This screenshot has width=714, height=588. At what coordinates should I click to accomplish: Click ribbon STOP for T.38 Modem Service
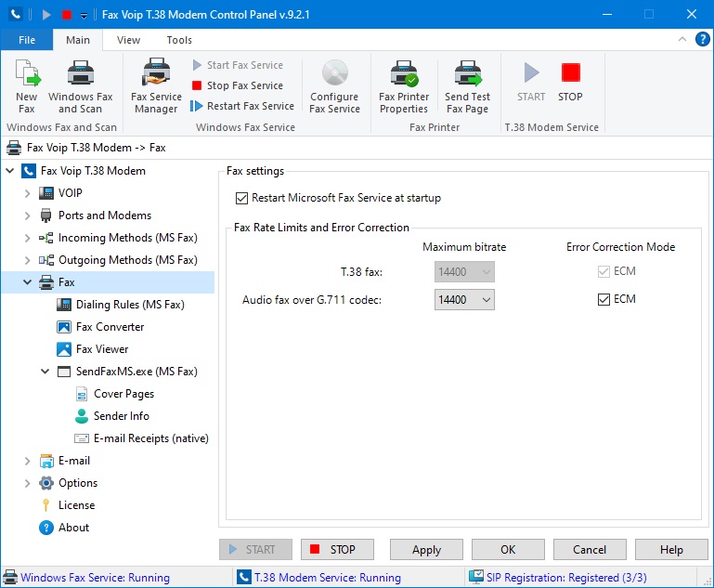570,82
